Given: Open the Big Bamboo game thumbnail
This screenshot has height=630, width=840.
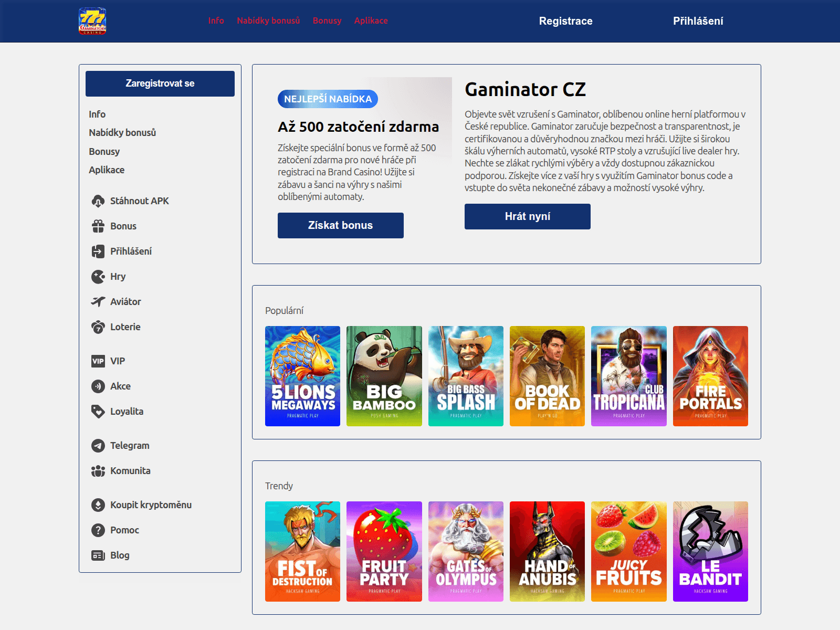Looking at the screenshot, I should click(384, 376).
